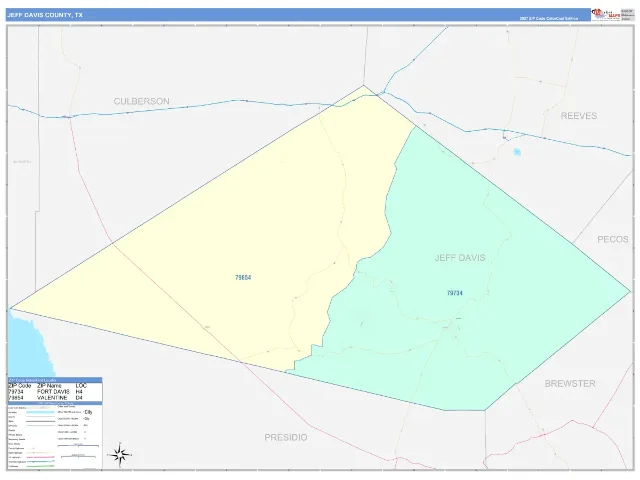Click ZIP code 79854 label on the map
The width and height of the screenshot is (640, 480).
[x=243, y=278]
